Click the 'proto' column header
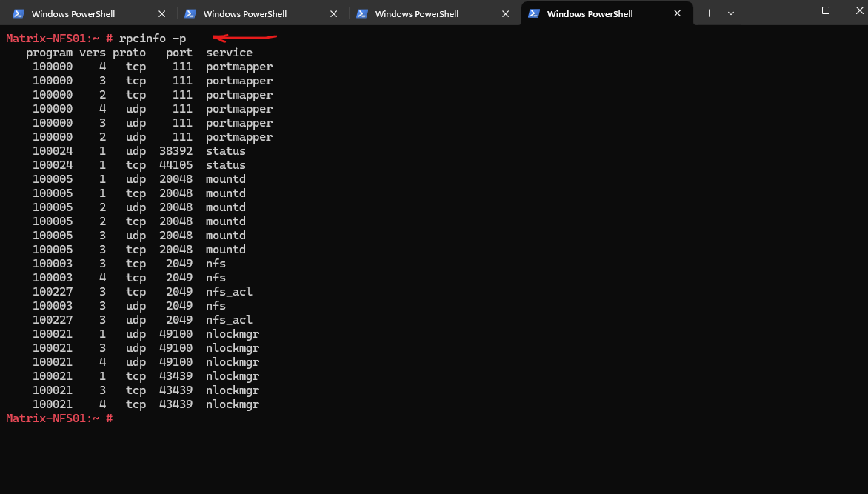 130,53
